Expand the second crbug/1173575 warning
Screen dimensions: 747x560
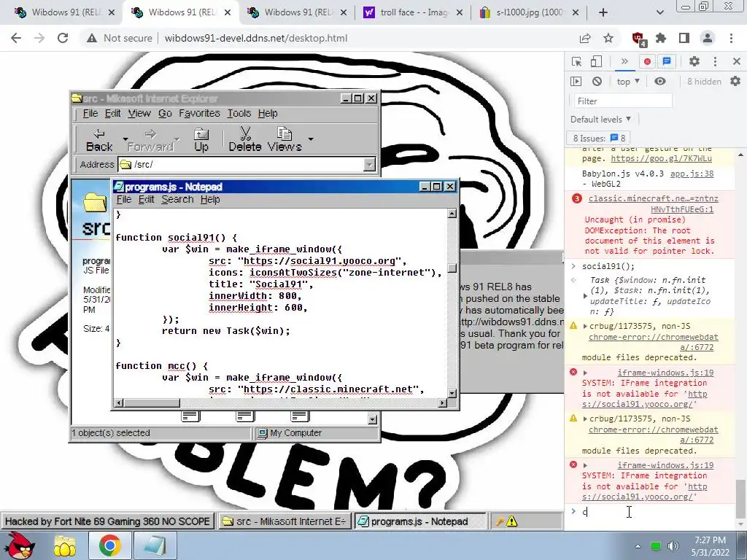[x=585, y=419]
